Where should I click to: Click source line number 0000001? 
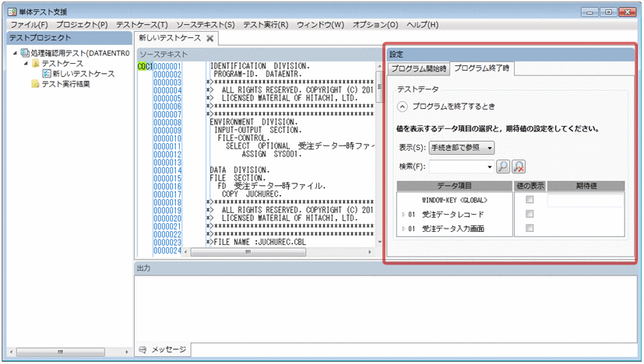[167, 66]
